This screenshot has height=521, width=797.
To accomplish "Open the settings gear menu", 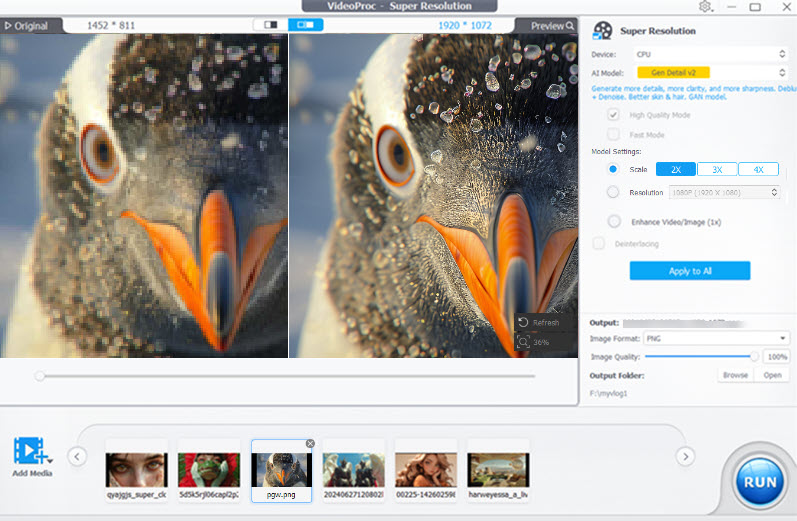I will point(706,7).
